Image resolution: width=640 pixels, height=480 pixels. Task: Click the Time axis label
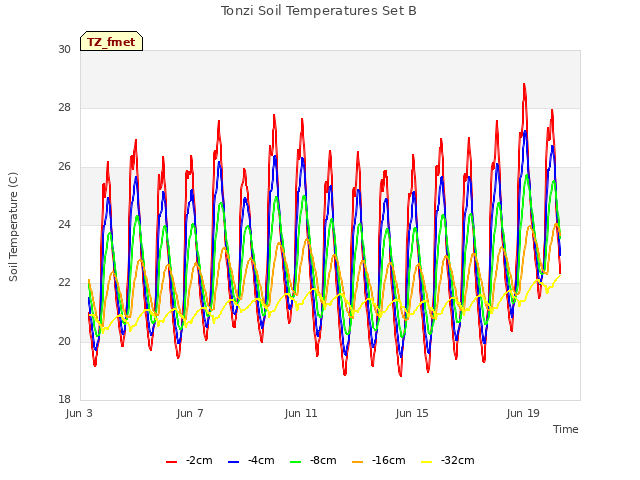tap(566, 429)
